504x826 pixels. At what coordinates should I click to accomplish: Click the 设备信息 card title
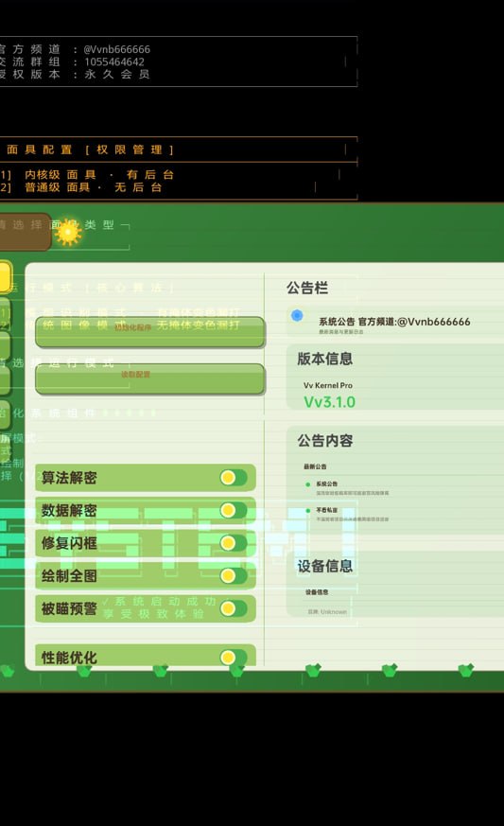pyautogui.click(x=325, y=567)
